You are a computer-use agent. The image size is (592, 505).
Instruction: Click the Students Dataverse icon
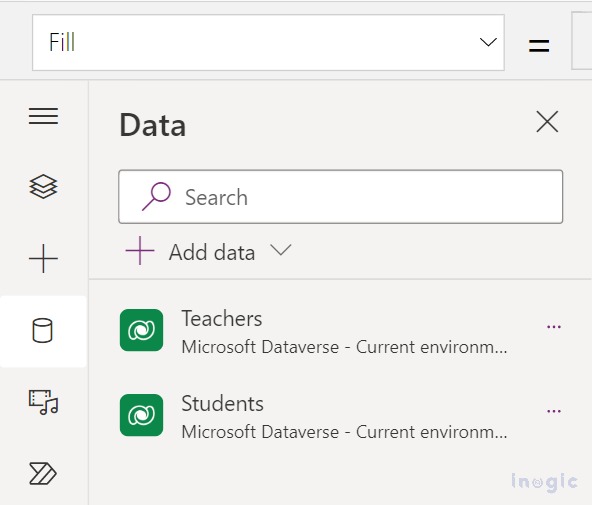[x=142, y=415]
